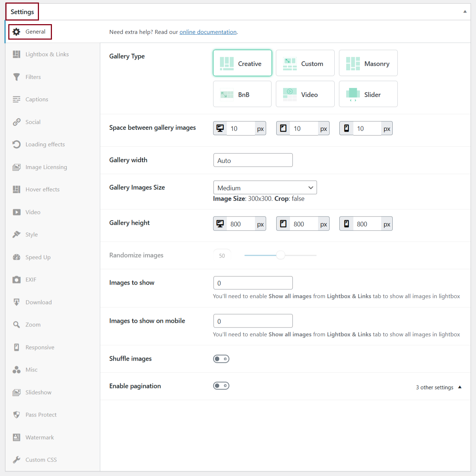476x476 pixels.
Task: Click the Custom gallery type icon
Action: tap(290, 63)
